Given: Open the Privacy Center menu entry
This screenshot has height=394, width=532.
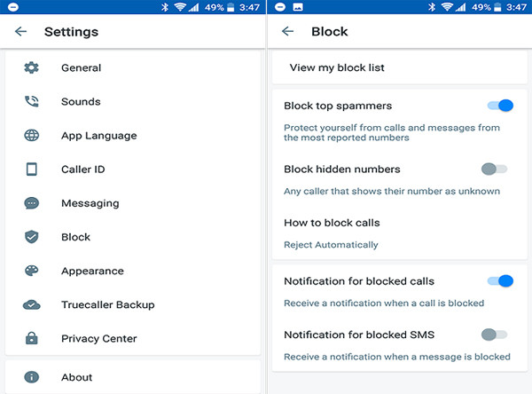Looking at the screenshot, I should pyautogui.click(x=98, y=338).
